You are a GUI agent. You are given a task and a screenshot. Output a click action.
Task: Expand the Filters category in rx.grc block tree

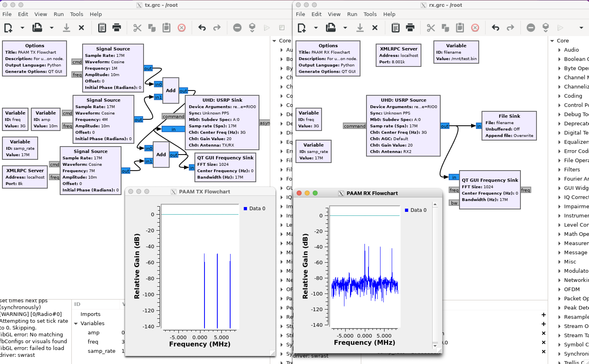point(559,169)
